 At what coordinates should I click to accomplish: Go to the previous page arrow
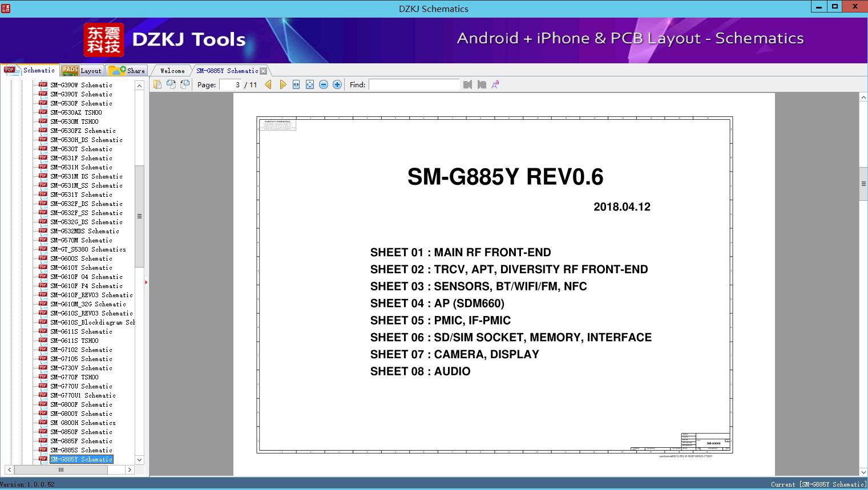[x=268, y=84]
